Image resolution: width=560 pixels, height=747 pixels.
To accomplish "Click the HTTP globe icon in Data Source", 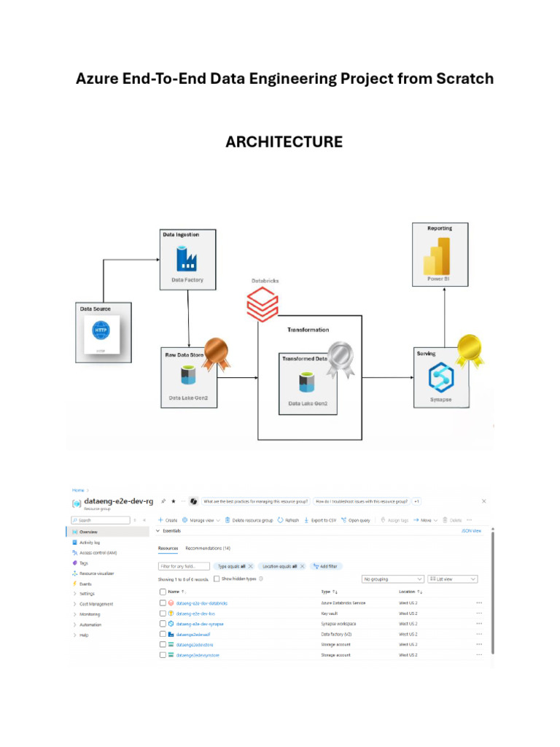I will 101,330.
